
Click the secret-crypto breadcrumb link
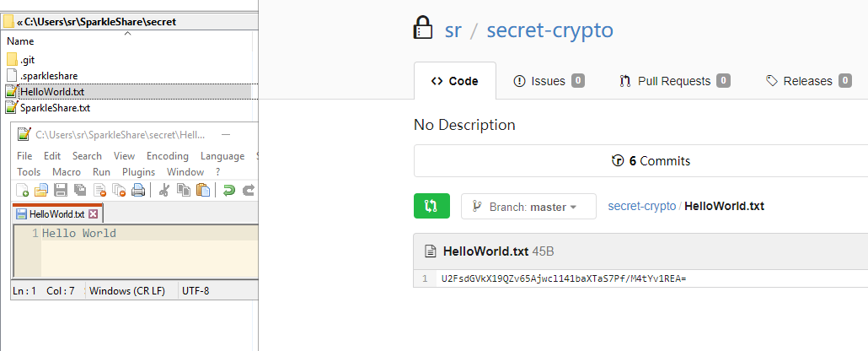coord(641,206)
